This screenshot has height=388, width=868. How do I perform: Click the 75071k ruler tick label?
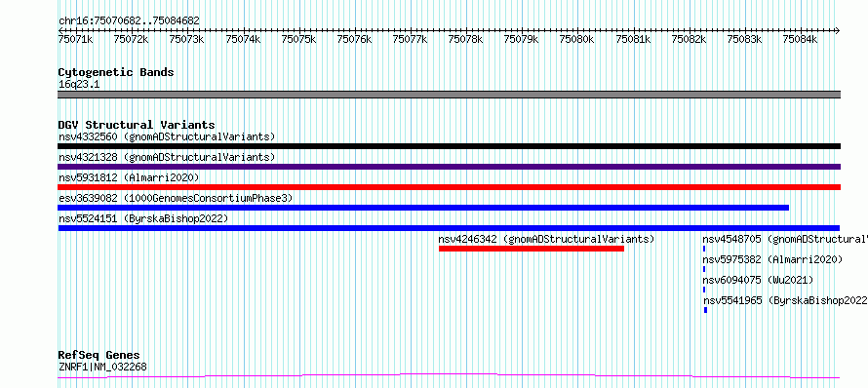point(75,39)
